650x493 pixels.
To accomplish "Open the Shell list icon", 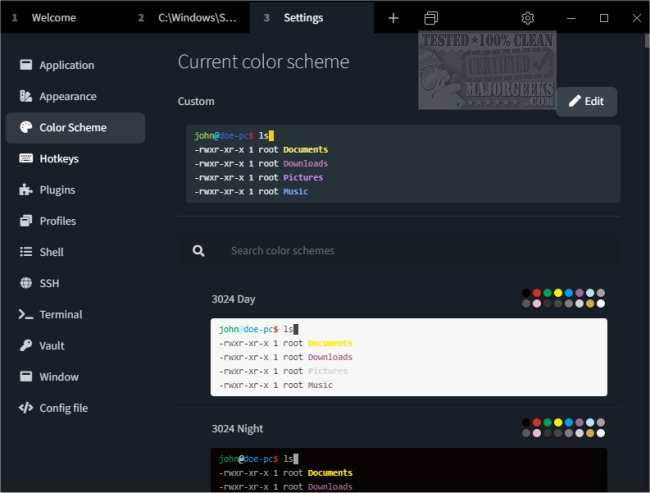I will click(x=26, y=252).
